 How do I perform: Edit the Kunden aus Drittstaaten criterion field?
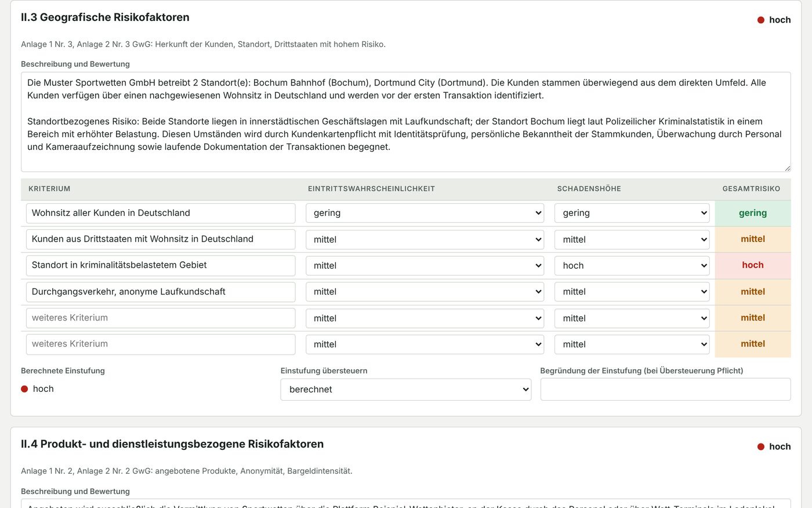tap(161, 239)
